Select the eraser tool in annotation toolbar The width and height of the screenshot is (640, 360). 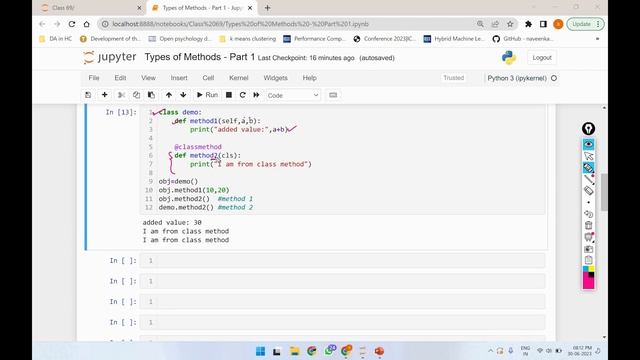pyautogui.click(x=588, y=190)
